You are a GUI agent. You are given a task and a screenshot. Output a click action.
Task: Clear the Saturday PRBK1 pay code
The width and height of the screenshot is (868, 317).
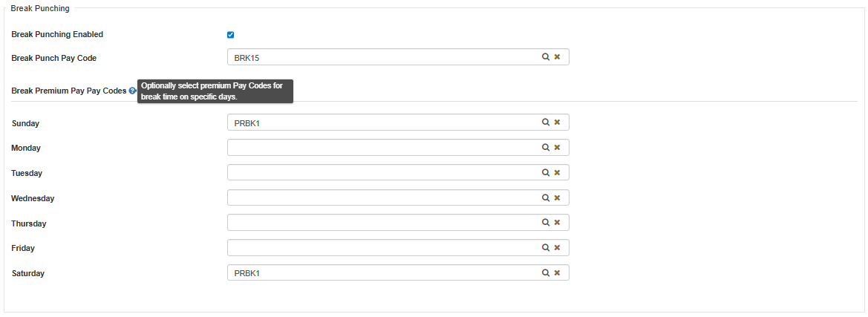[x=557, y=273]
